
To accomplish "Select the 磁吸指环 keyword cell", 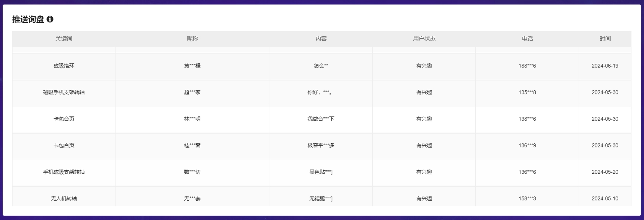I will click(x=64, y=66).
